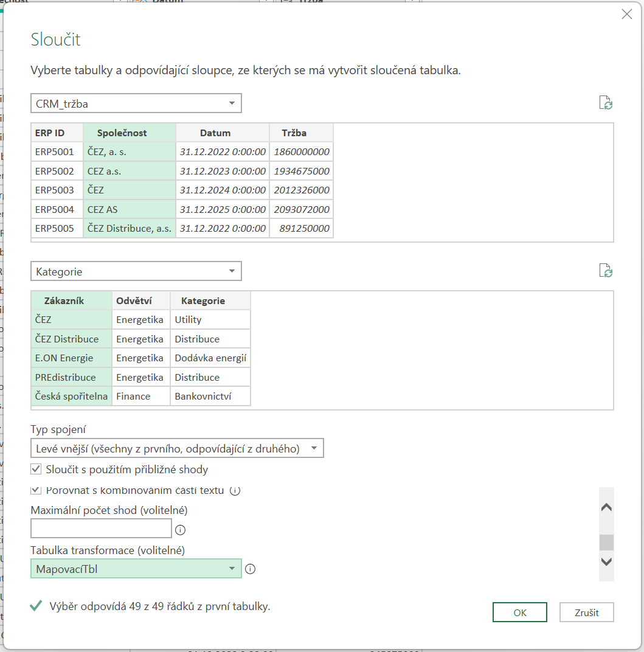The width and height of the screenshot is (644, 652).
Task: Open Typ spojení Levé vnější dropdown
Action: (x=177, y=449)
